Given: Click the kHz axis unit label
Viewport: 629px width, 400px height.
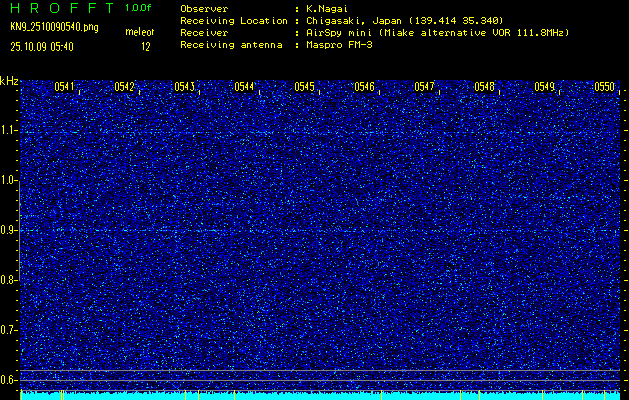Looking at the screenshot, I should [9, 81].
